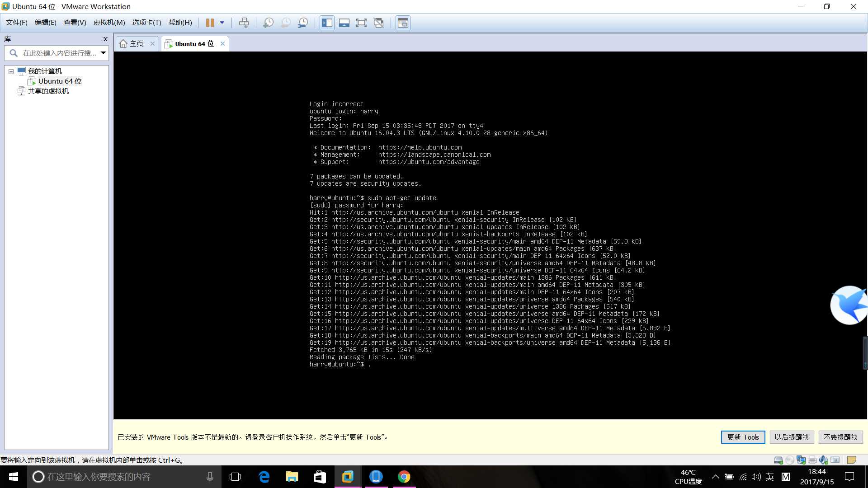Open the 查看(V) menu
The height and width of the screenshot is (488, 868).
75,23
